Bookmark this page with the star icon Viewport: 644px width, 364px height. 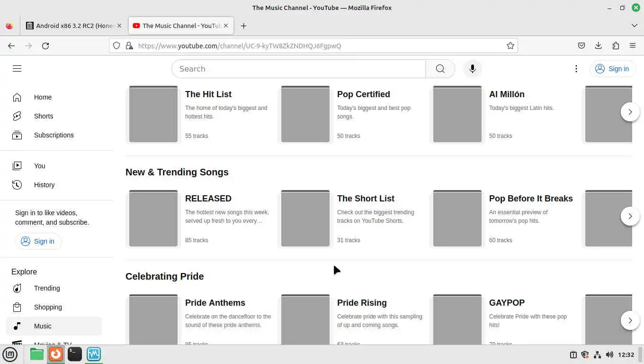click(x=510, y=46)
